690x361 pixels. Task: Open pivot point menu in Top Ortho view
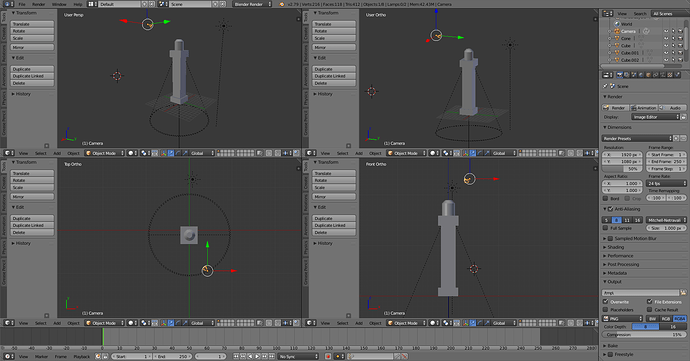[x=145, y=323]
